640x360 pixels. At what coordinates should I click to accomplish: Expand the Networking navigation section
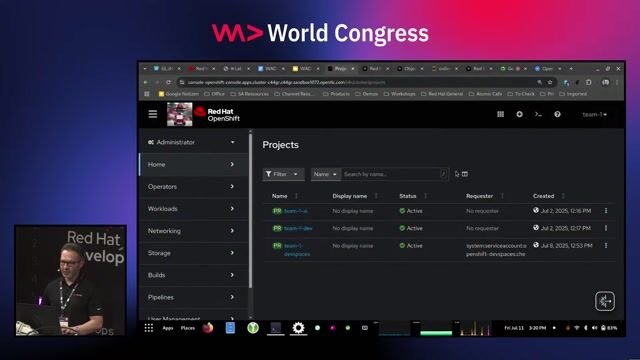pos(193,231)
